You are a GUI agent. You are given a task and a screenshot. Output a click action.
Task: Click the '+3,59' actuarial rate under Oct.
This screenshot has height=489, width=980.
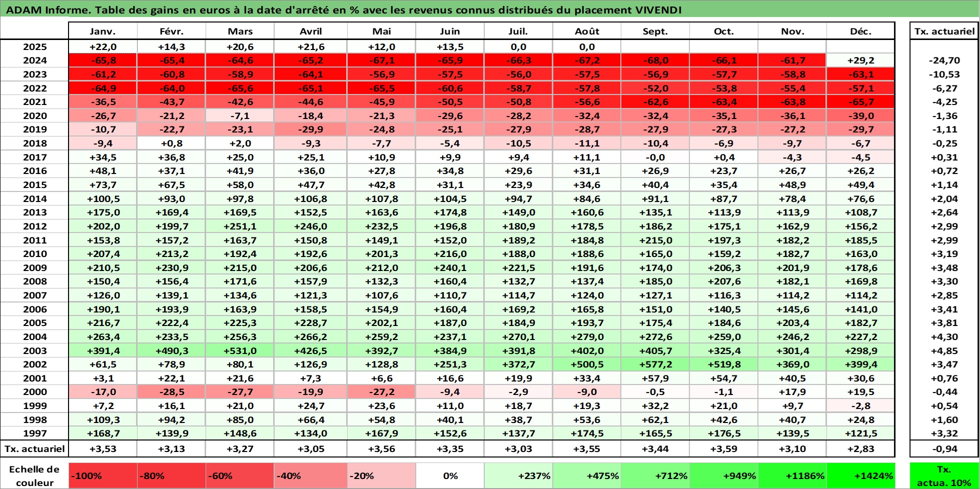724,449
